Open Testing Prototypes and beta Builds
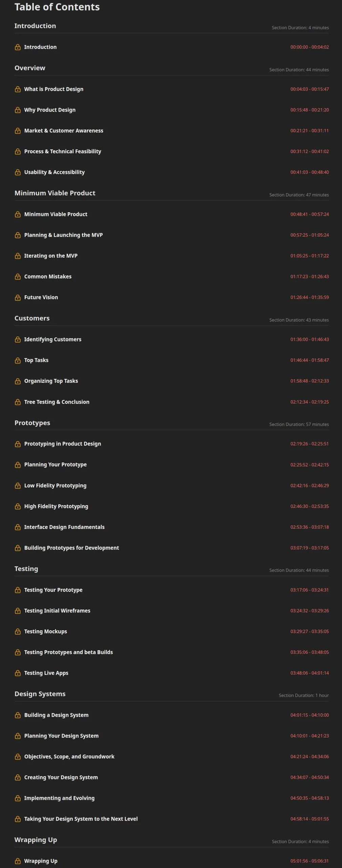342x868 pixels. (68, 652)
